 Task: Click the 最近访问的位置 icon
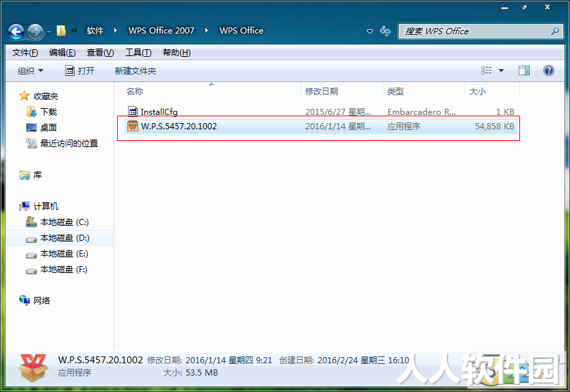pyautogui.click(x=31, y=144)
